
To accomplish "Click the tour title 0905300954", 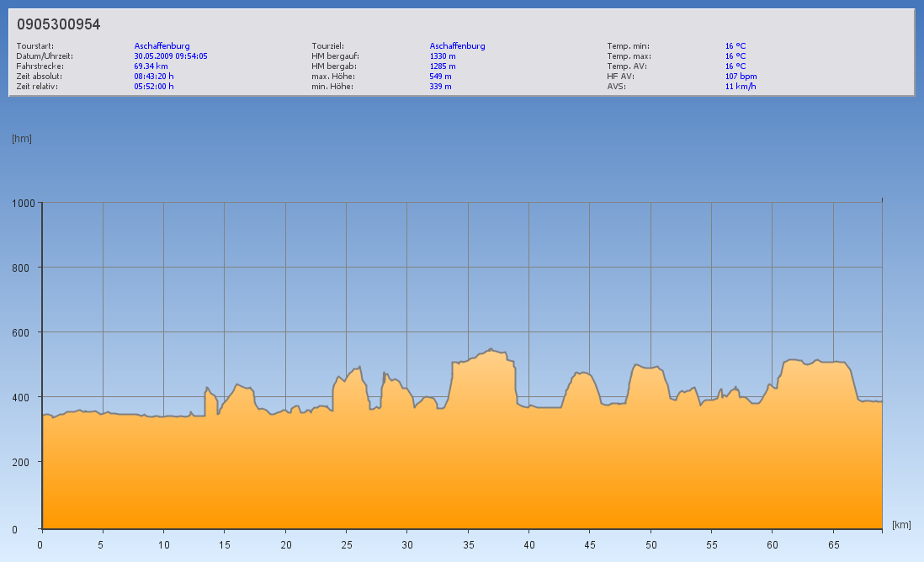I will pos(59,24).
